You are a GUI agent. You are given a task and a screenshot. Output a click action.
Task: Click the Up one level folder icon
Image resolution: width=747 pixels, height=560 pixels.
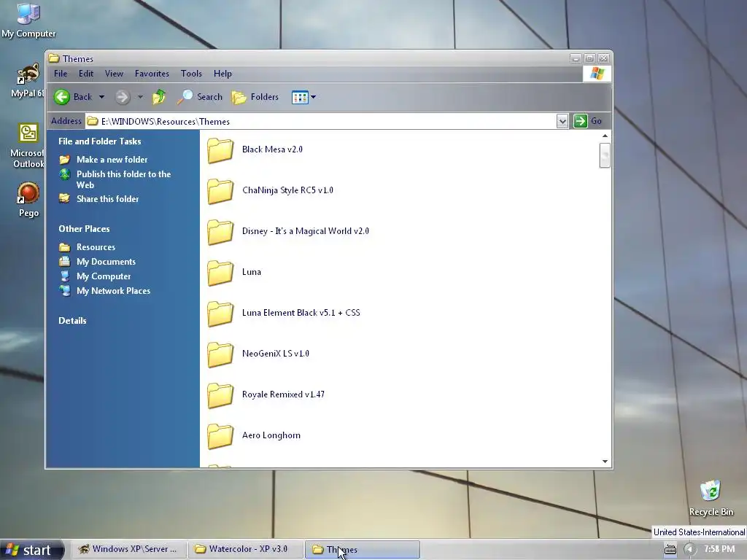tap(159, 97)
